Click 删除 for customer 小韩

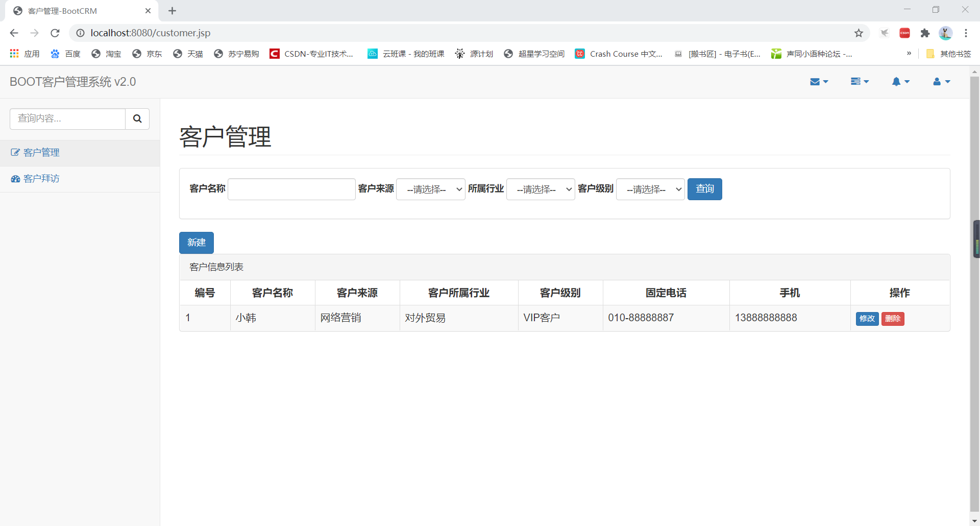point(893,319)
